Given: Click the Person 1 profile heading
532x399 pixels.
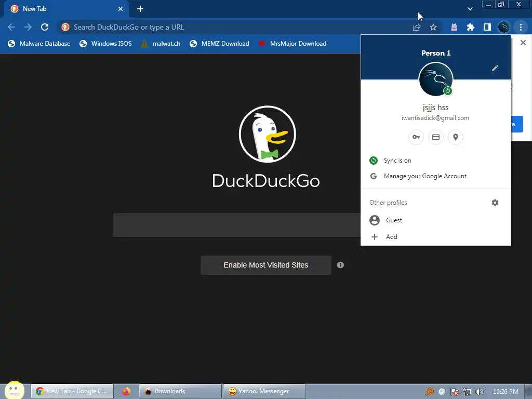Looking at the screenshot, I should point(436,53).
